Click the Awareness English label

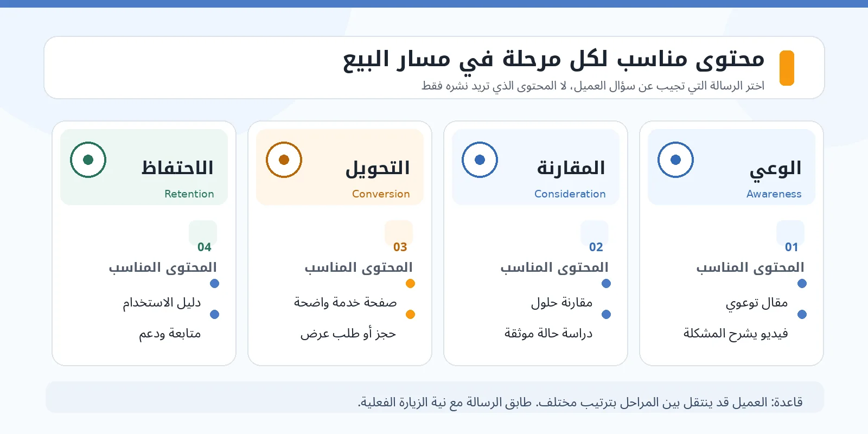point(774,194)
